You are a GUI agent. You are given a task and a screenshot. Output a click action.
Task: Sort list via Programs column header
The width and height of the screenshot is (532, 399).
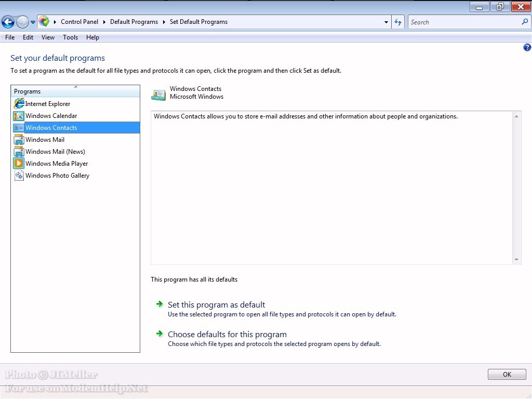[75, 91]
